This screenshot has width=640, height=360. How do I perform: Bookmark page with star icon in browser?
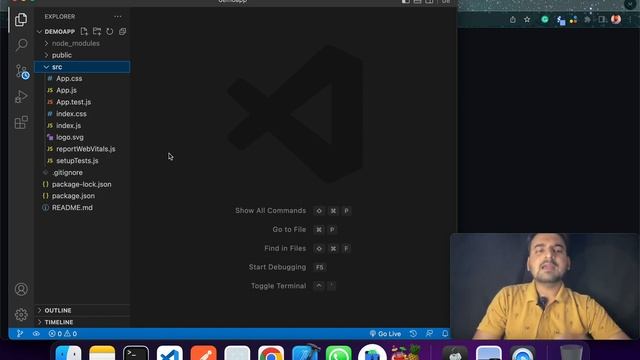tap(527, 20)
